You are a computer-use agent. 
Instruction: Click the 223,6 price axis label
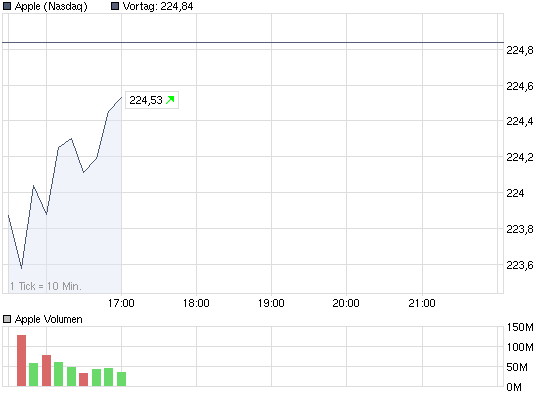pos(520,265)
